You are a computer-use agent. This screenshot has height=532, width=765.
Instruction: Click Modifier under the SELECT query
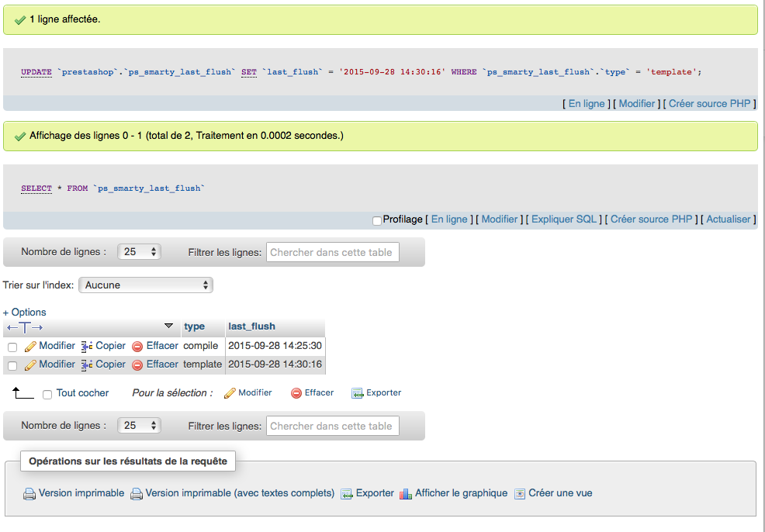500,219
